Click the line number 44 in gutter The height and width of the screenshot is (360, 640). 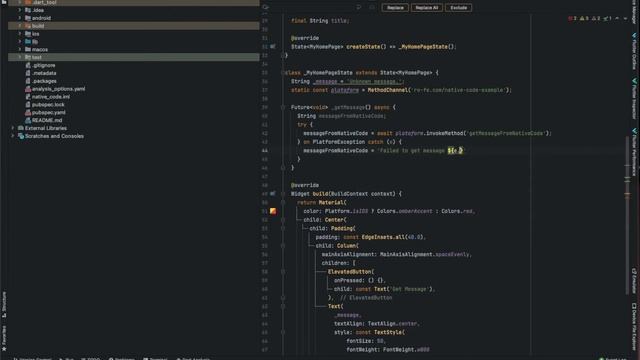click(264, 151)
